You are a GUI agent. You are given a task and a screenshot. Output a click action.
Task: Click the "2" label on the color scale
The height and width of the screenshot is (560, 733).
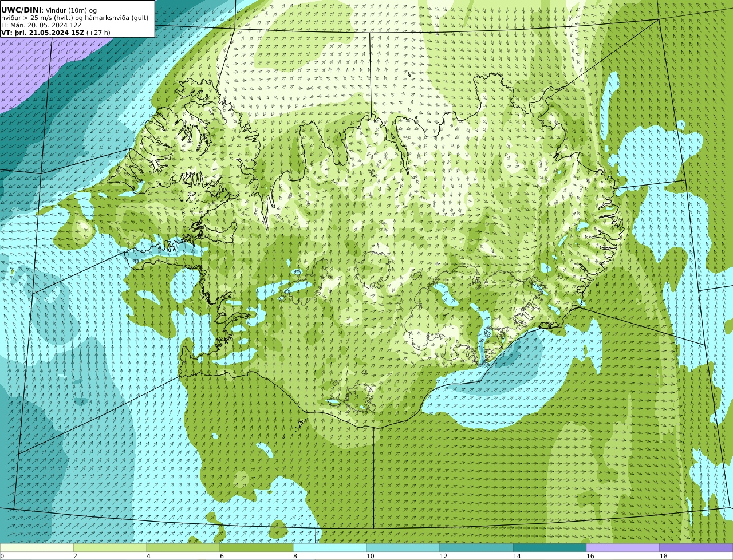[x=75, y=556]
